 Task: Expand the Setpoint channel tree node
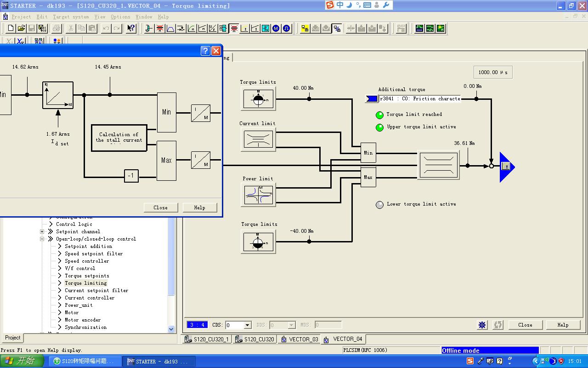click(42, 231)
